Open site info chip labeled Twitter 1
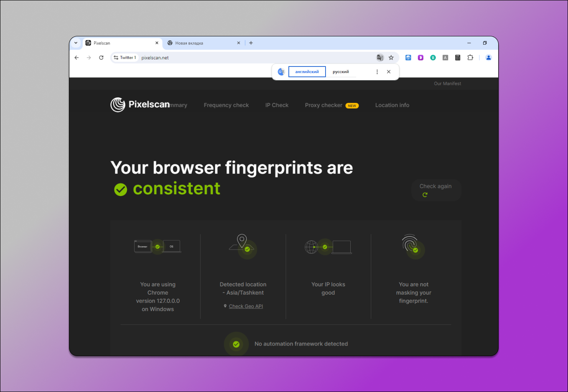 pyautogui.click(x=125, y=58)
